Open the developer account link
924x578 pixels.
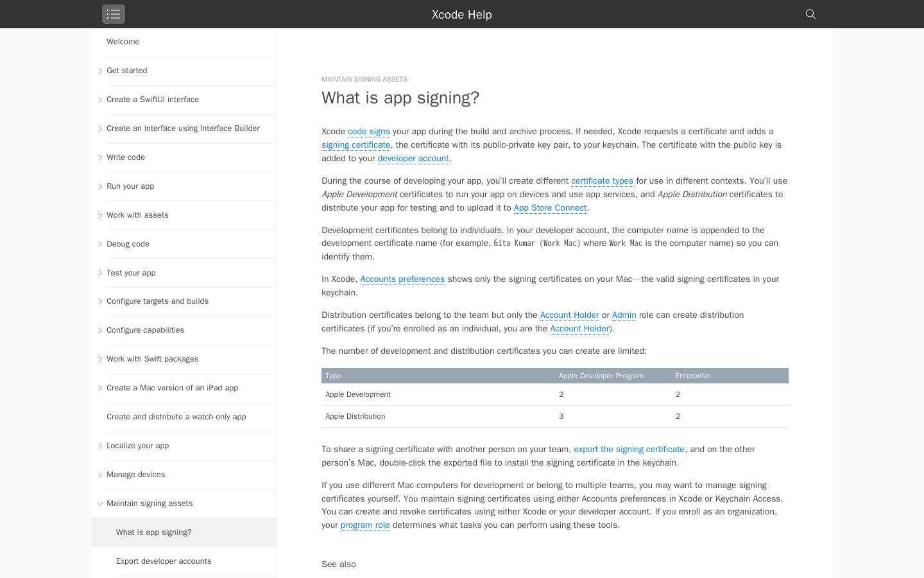pos(413,159)
